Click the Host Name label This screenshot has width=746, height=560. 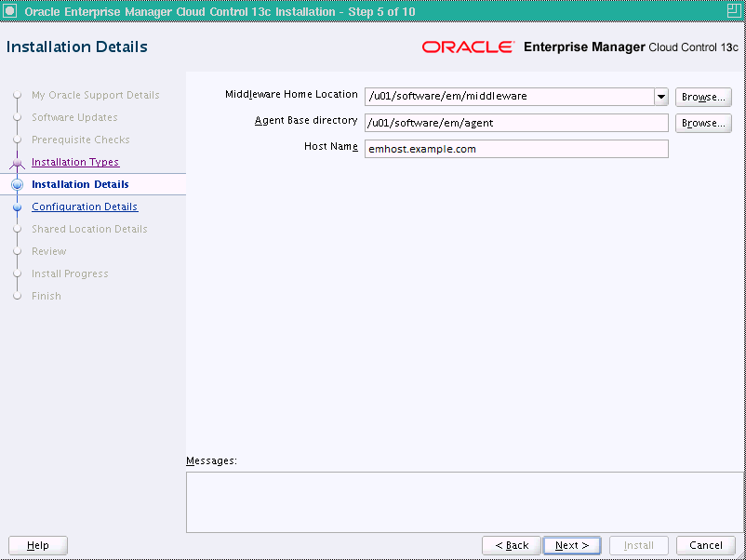click(x=330, y=147)
